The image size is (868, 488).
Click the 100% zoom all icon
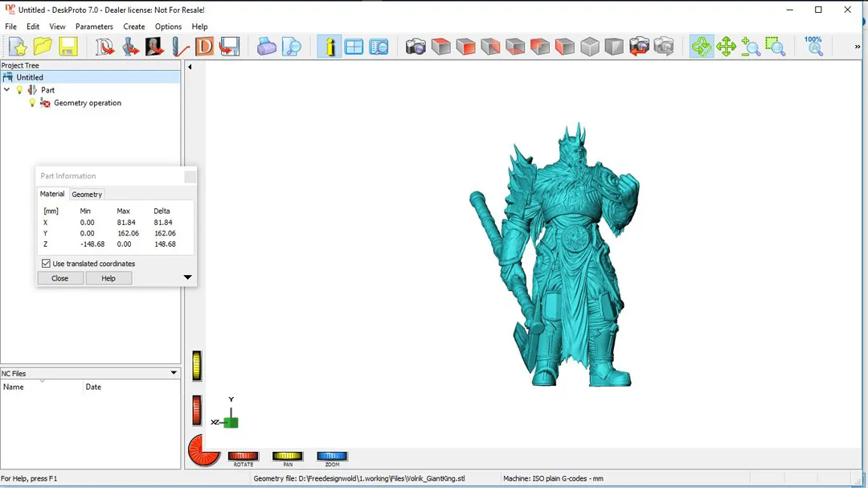tap(813, 47)
